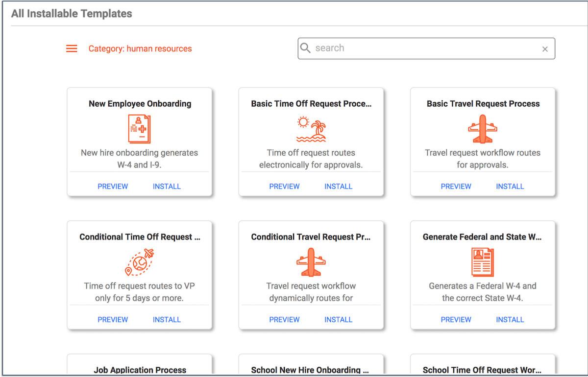Click the Basic Travel Request Process title
588x377 pixels.
(x=483, y=104)
